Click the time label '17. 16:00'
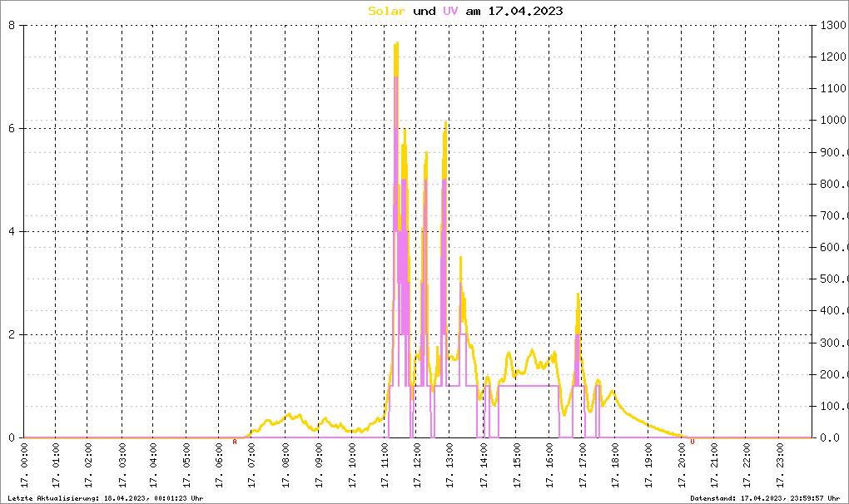Screen dimensions: 849x504 (x=550, y=465)
